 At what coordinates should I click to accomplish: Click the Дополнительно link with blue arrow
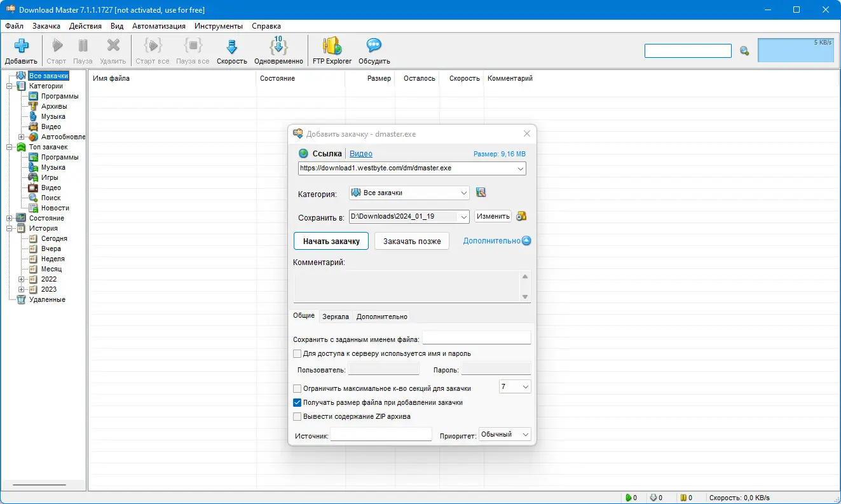[497, 241]
